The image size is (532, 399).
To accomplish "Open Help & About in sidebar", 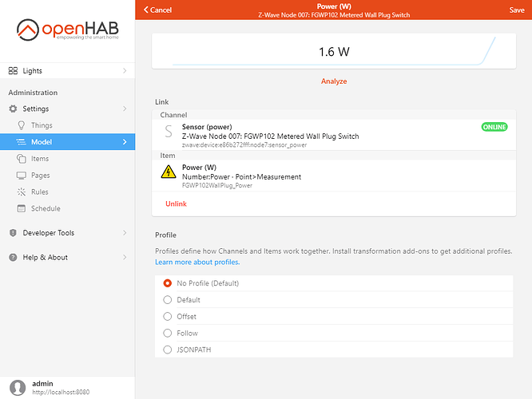I will point(45,258).
